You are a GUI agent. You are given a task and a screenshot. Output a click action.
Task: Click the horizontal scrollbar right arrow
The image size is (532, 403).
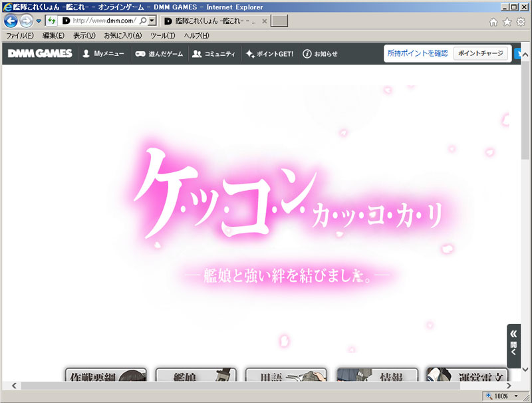point(509,386)
